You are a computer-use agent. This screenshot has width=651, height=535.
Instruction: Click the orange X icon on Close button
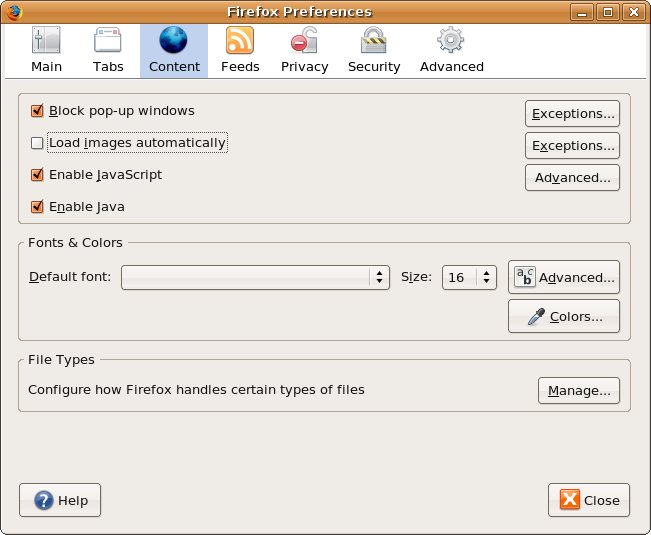pyautogui.click(x=570, y=499)
